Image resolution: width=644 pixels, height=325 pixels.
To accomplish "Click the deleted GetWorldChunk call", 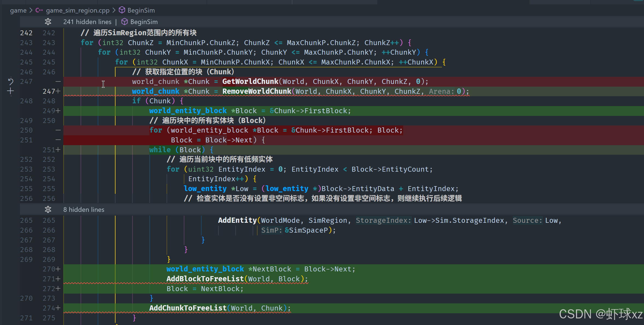I will click(250, 81).
